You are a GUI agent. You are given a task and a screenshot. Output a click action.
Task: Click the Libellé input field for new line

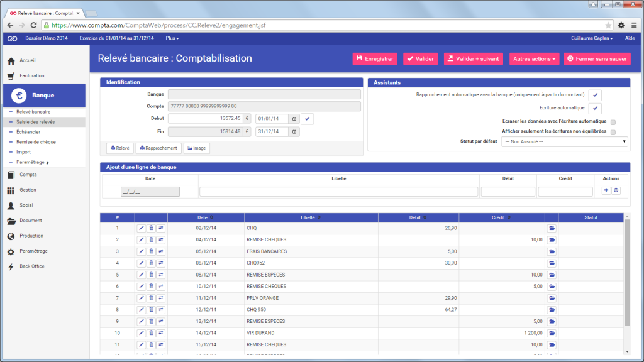pyautogui.click(x=338, y=192)
